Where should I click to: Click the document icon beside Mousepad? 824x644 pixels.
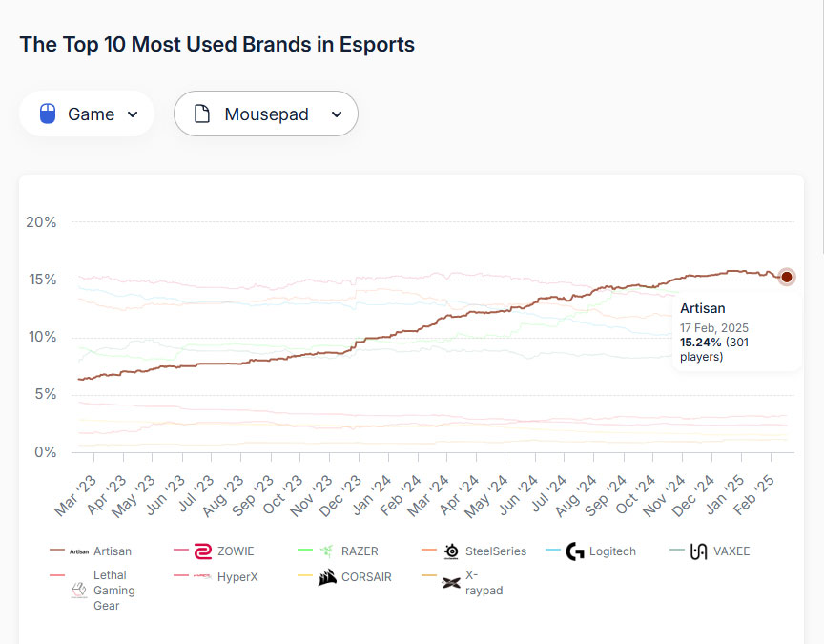point(202,114)
